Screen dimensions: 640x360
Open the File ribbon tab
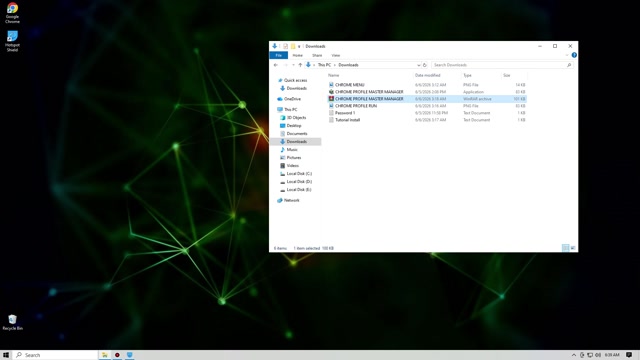click(x=279, y=55)
